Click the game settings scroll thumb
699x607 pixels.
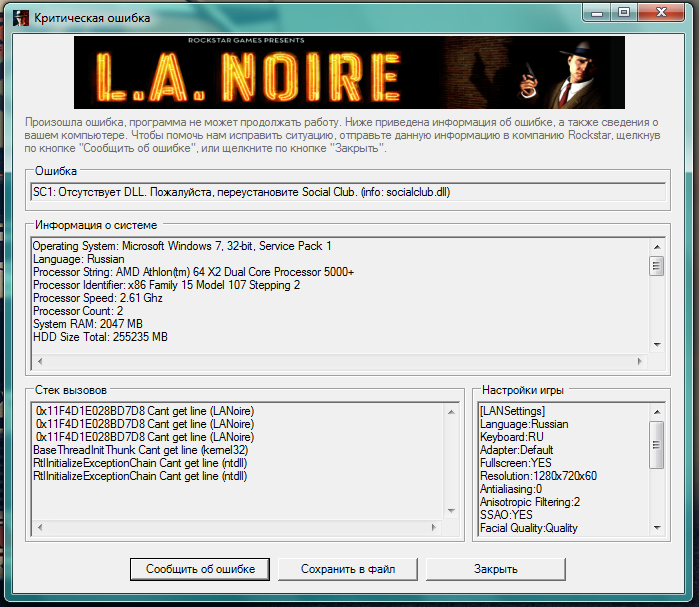657,445
